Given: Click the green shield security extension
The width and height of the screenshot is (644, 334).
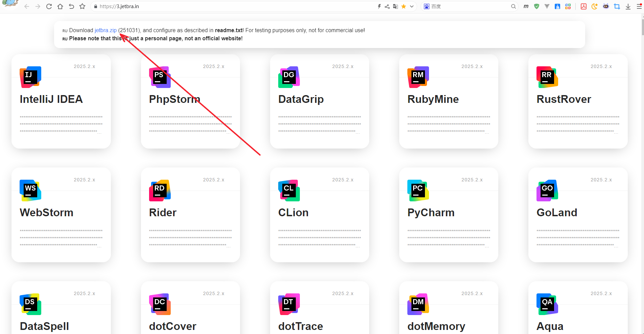Looking at the screenshot, I should point(536,6).
